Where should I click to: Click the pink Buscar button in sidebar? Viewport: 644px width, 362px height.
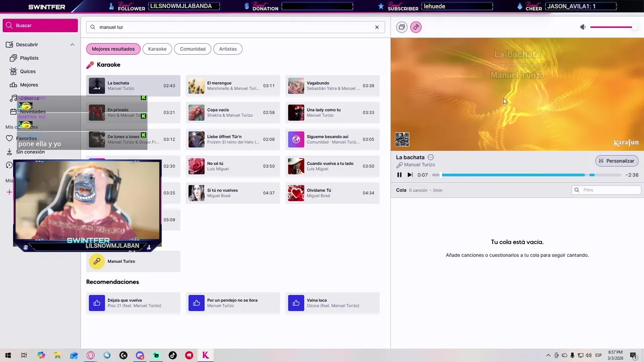[x=40, y=26]
